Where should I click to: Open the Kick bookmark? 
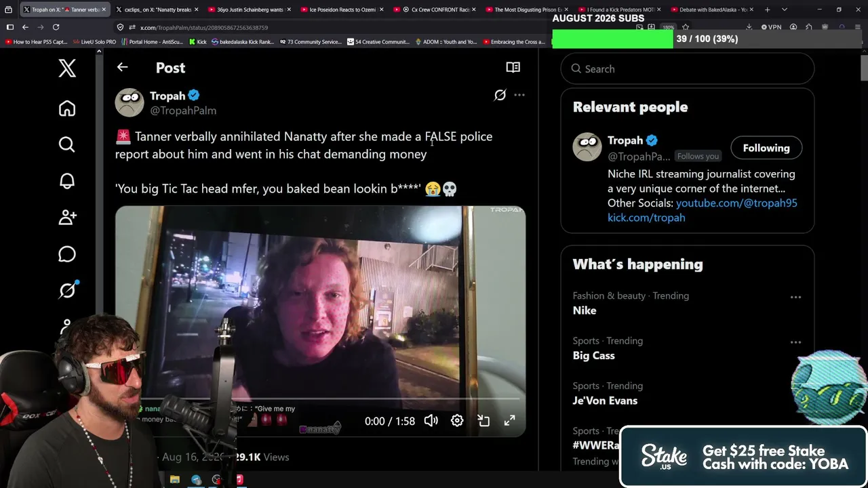tap(197, 42)
